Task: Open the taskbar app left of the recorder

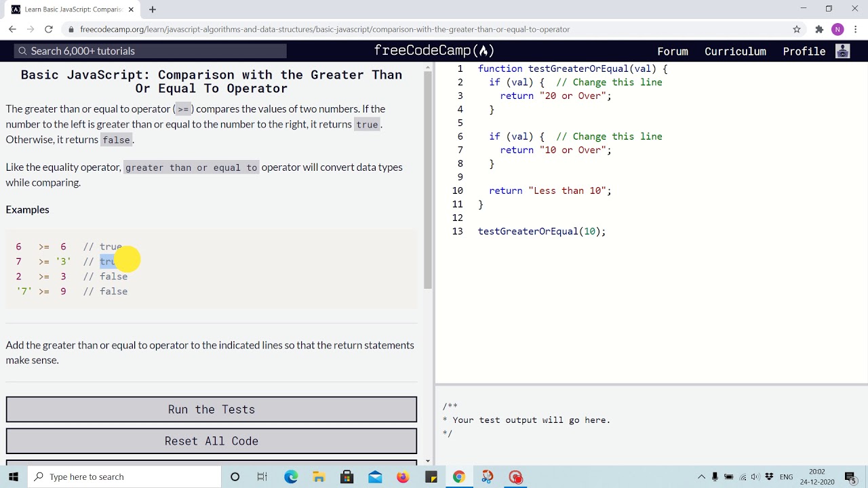Action: [x=488, y=476]
